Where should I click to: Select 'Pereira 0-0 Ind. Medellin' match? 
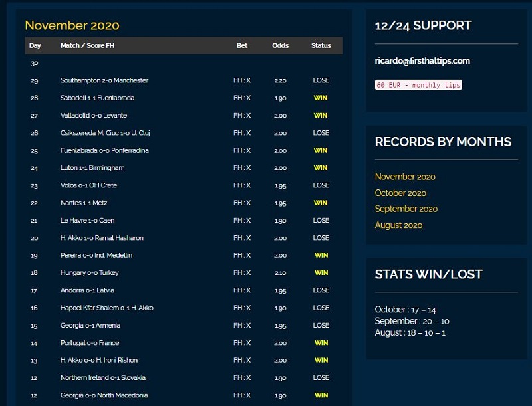tap(96, 255)
